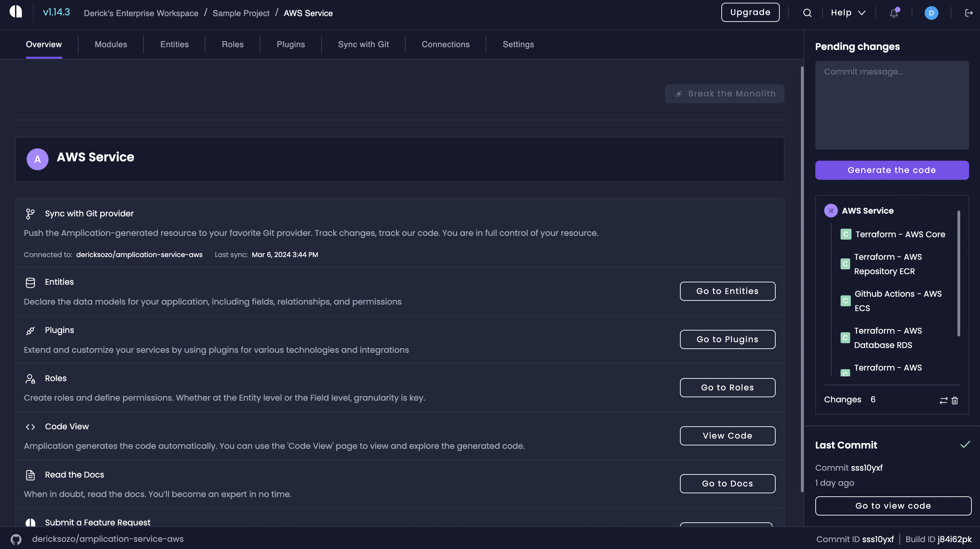Click the Break the Monolith button
Viewport: 980px width, 549px height.
[724, 94]
